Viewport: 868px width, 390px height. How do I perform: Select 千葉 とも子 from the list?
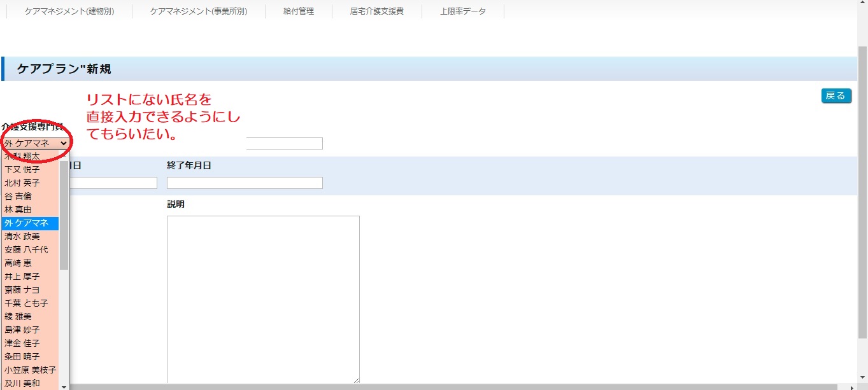click(x=26, y=303)
